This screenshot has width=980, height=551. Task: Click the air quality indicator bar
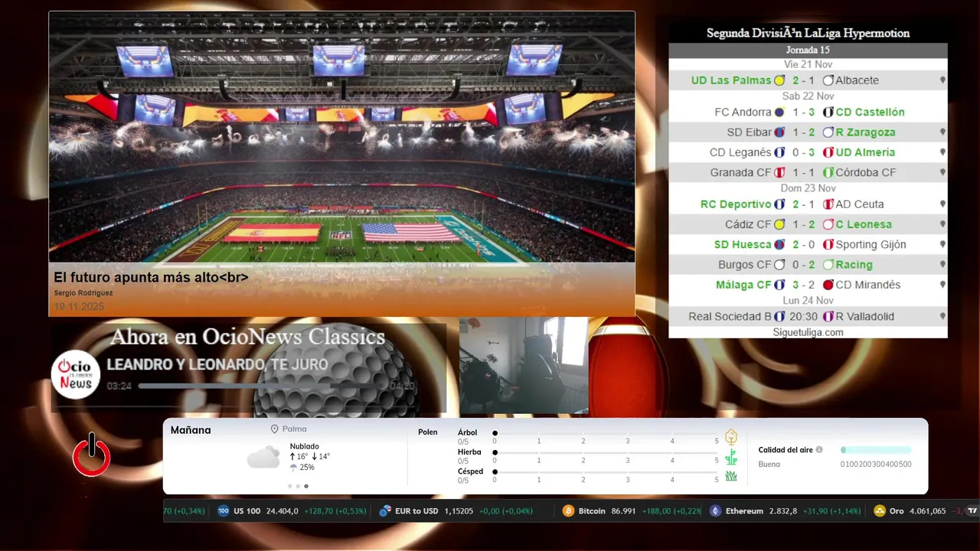876,450
